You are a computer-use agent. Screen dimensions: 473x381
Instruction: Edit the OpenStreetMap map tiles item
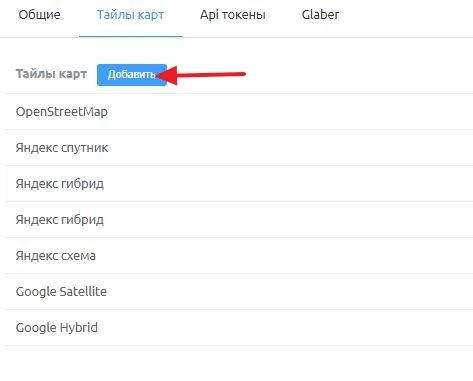pyautogui.click(x=239, y=112)
